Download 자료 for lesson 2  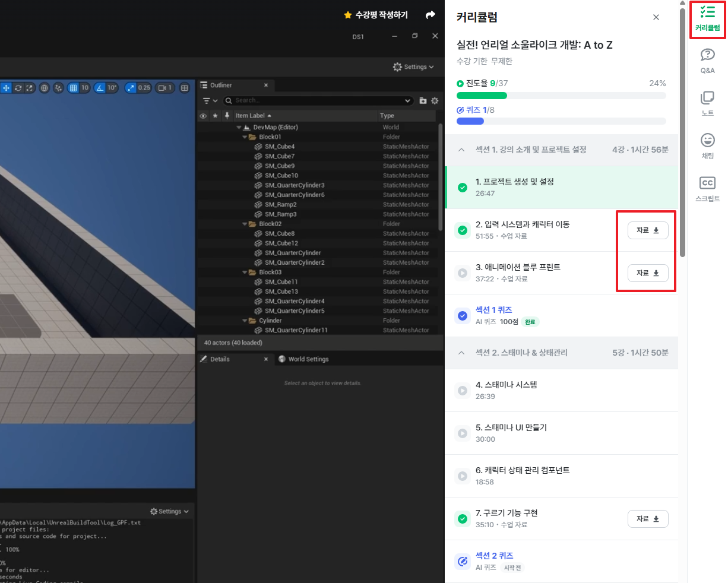coord(648,230)
